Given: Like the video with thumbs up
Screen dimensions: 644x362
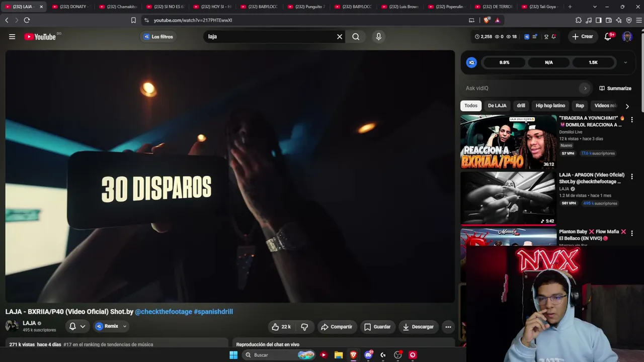Looking at the screenshot, I should [281, 327].
